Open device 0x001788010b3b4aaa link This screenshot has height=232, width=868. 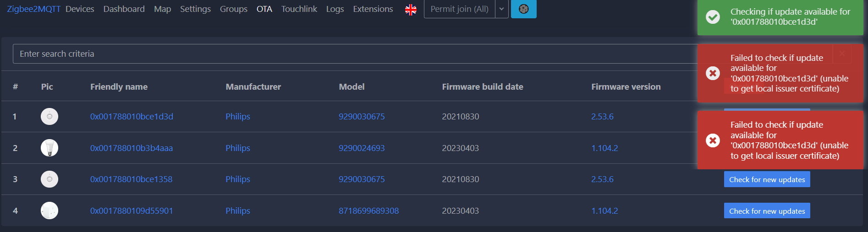point(132,148)
